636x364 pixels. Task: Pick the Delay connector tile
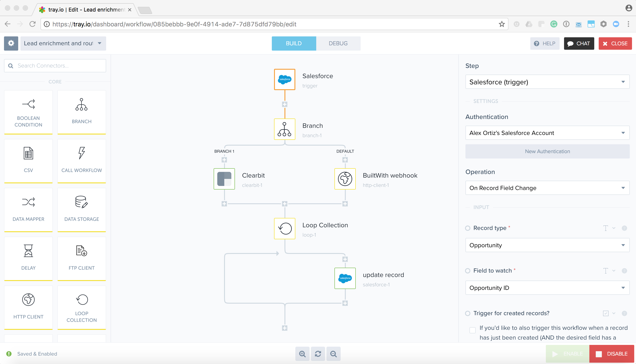(28, 258)
